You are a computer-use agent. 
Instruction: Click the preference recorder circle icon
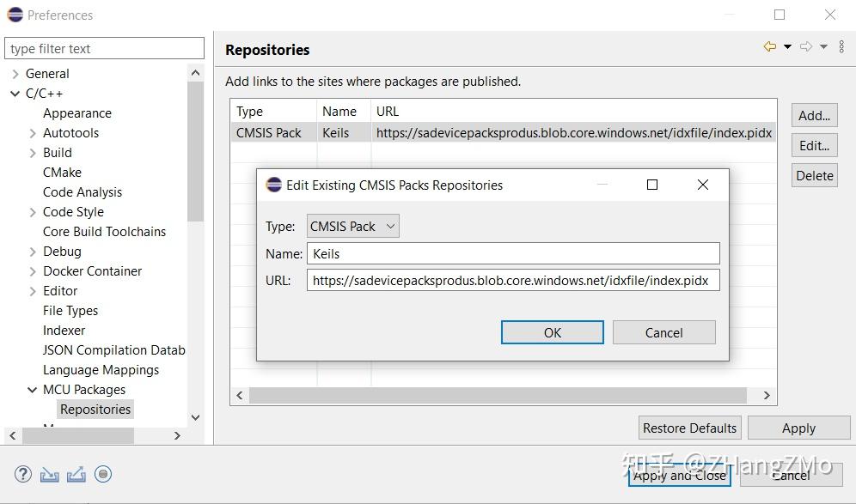[x=103, y=474]
